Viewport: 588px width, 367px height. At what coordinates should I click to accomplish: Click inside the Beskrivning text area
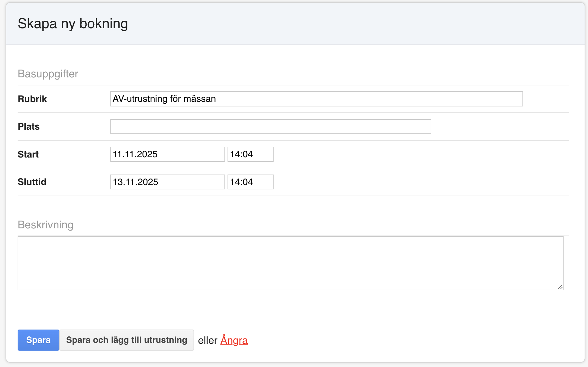coord(290,263)
